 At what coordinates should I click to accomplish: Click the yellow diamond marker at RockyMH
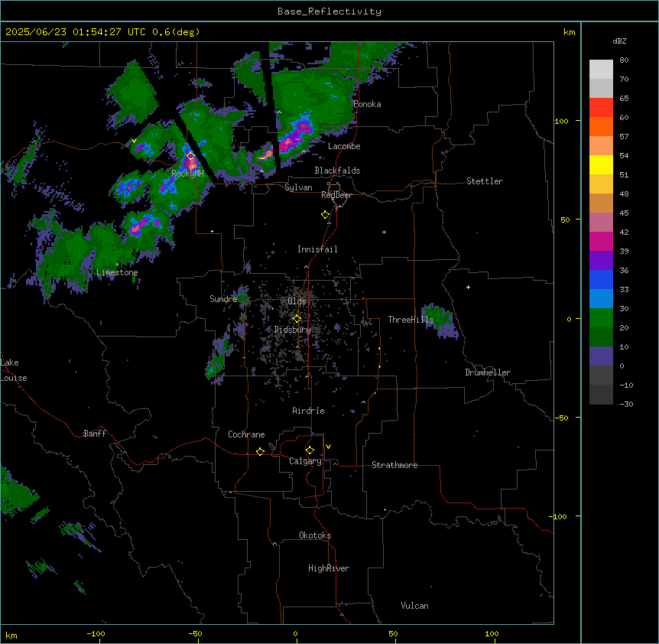click(190, 156)
